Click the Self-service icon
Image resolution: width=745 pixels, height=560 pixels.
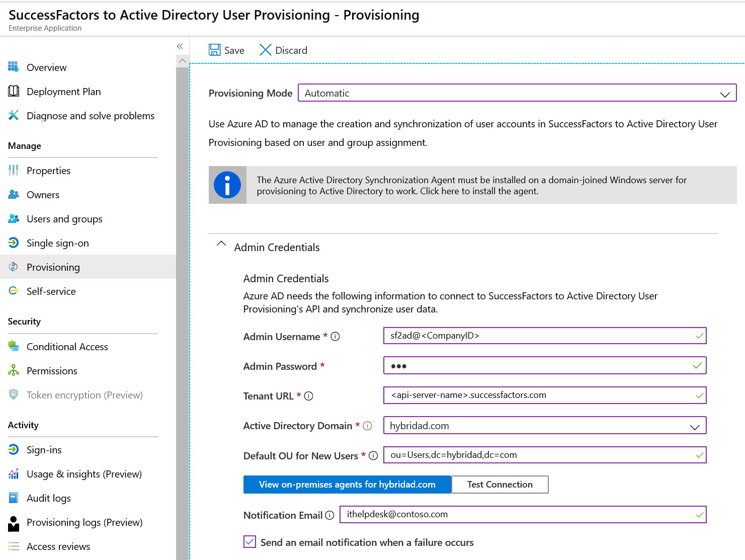pos(14,291)
